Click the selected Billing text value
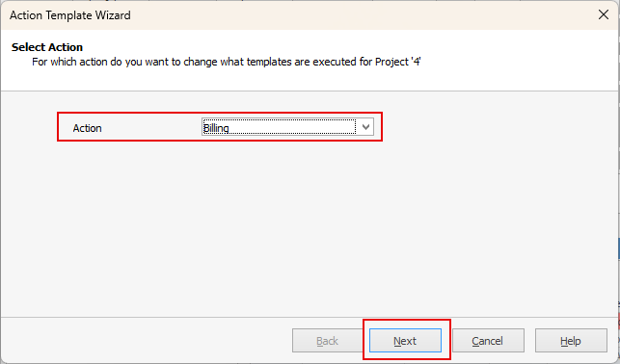The width and height of the screenshot is (620, 364). point(216,128)
